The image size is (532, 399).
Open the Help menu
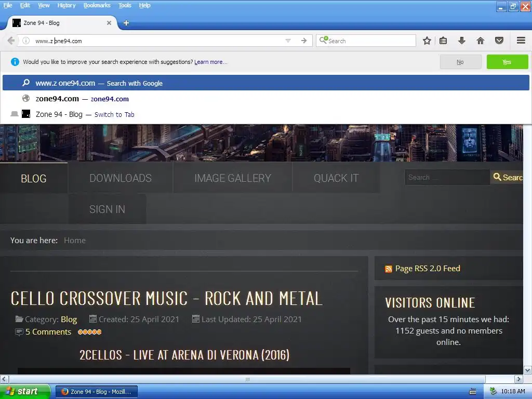144,5
